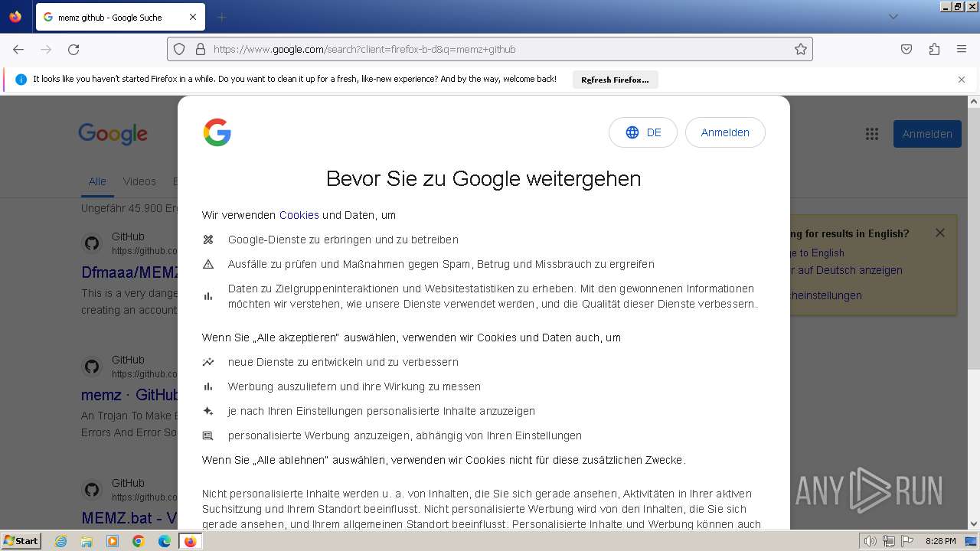Open the File Explorer taskbar icon
Screen dimensions: 980x551
coord(87,541)
